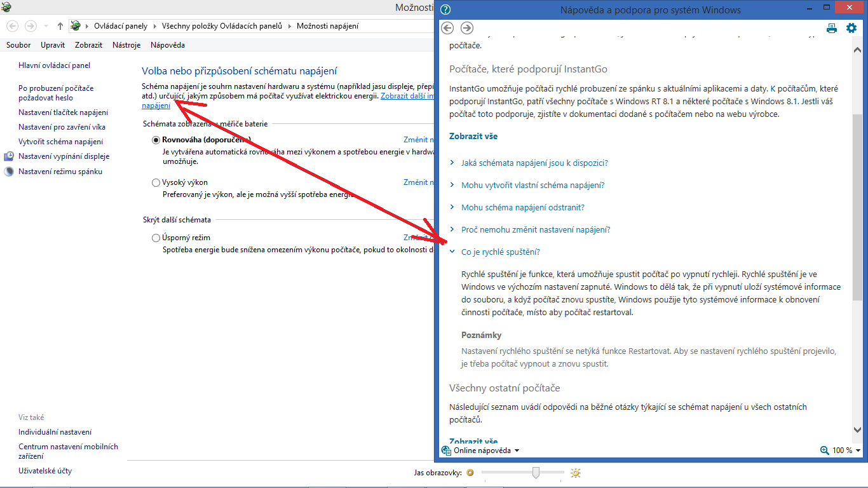Go back in the Control Panel window
The height and width of the screenshot is (488, 868).
tap(12, 26)
